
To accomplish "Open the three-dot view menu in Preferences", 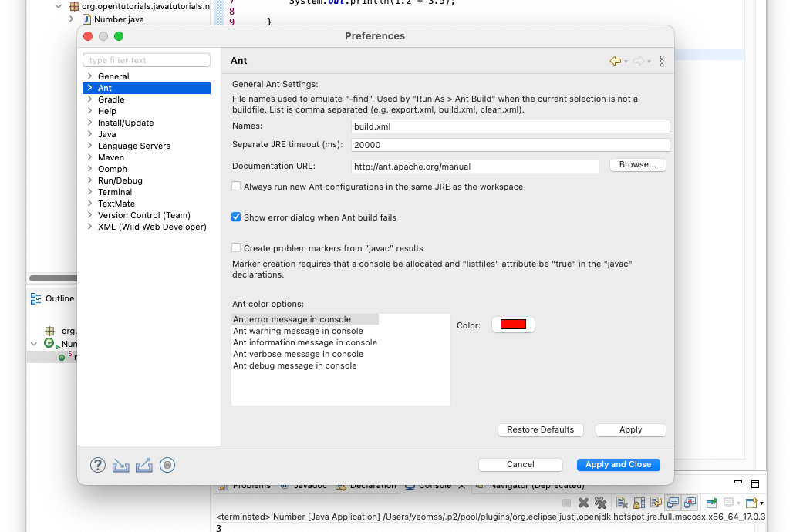I will (x=662, y=61).
